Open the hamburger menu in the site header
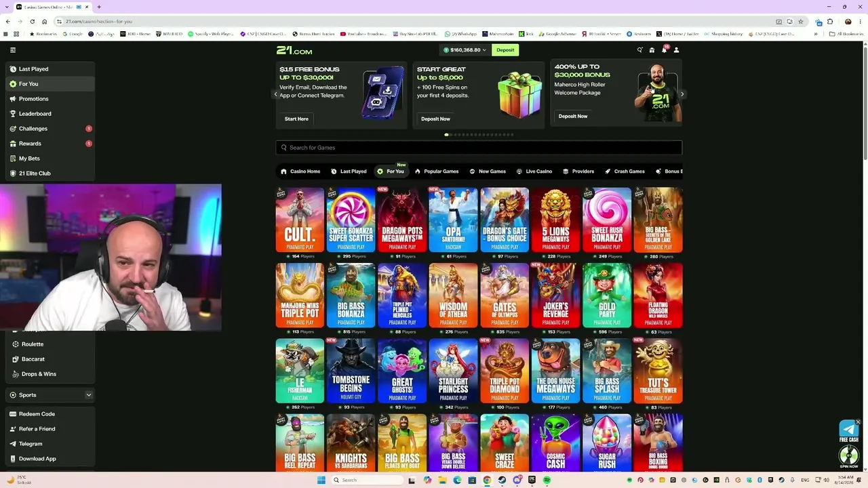This screenshot has height=488, width=868. (x=13, y=49)
